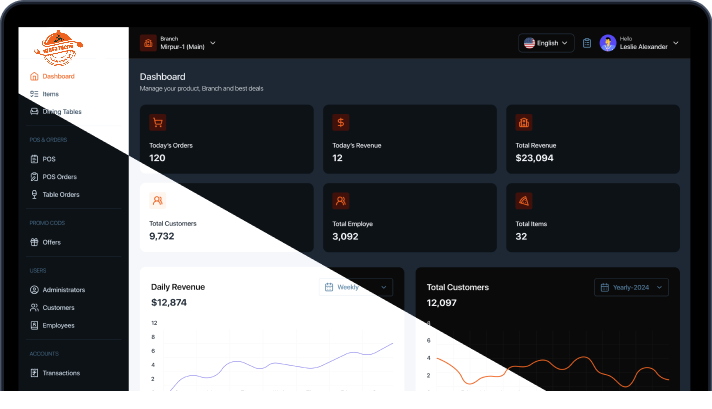712x409 pixels.
Task: Click the Total Items card icon
Action: point(523,200)
